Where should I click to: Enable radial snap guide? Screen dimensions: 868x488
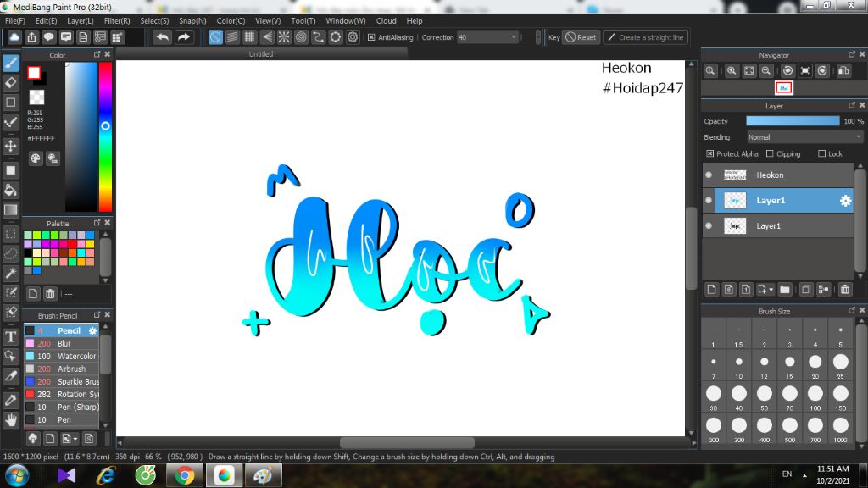284,37
